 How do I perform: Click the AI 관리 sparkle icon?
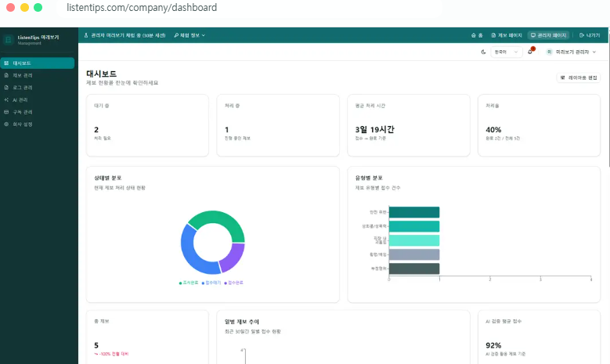[6, 100]
